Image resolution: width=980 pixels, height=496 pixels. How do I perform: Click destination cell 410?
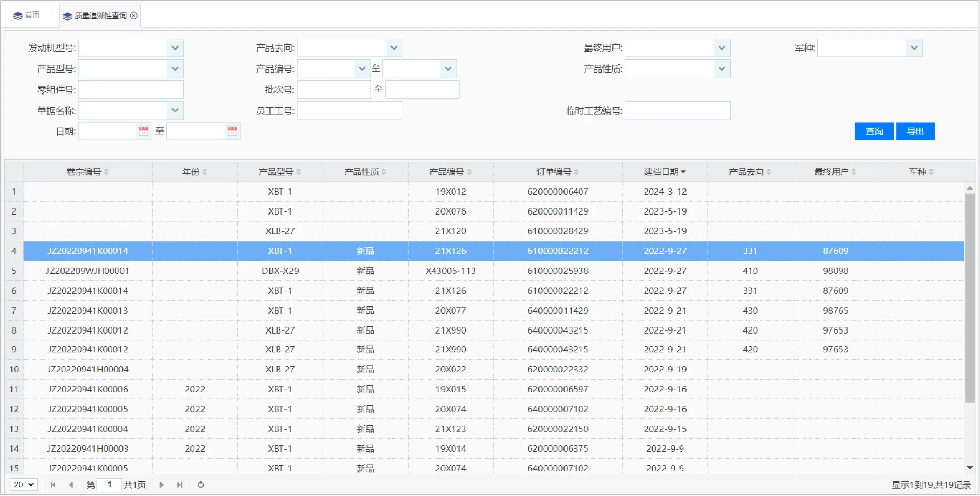tap(750, 271)
